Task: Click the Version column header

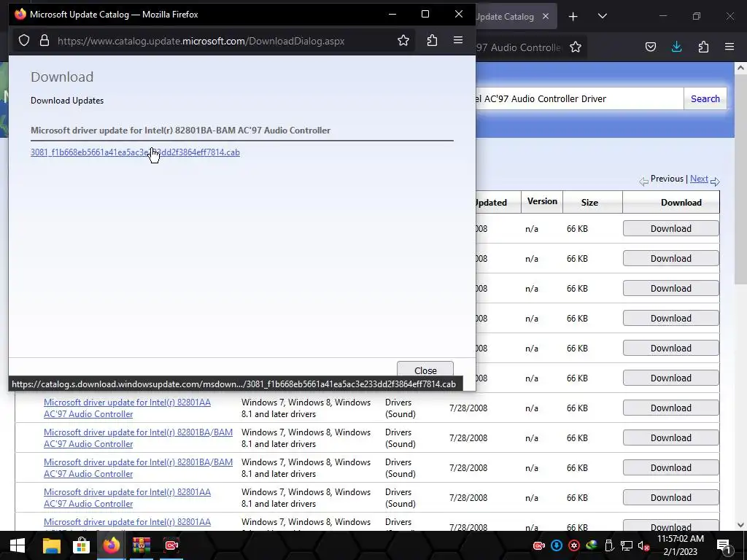Action: pyautogui.click(x=542, y=201)
